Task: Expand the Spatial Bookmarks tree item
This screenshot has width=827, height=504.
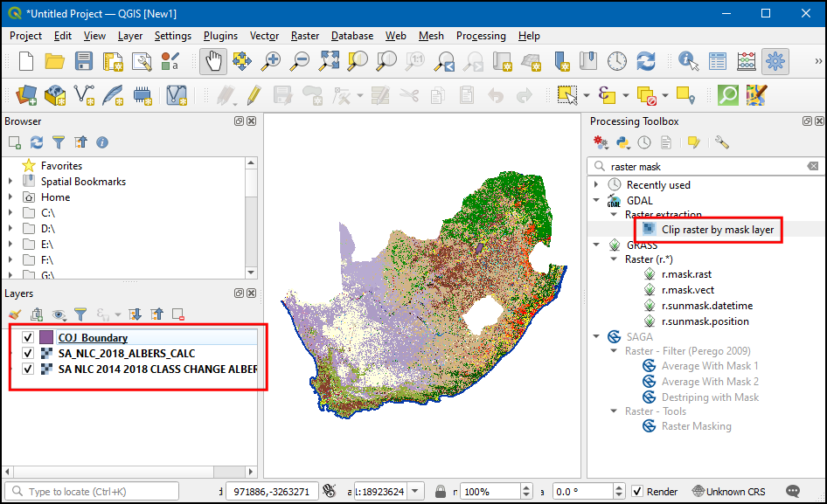Action: (x=10, y=182)
